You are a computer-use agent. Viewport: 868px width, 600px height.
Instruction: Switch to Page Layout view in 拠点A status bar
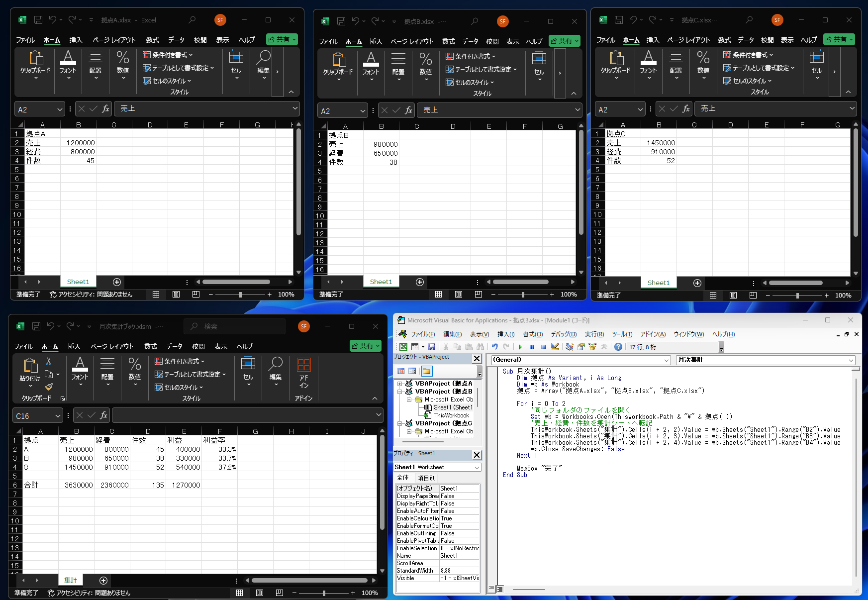(176, 295)
